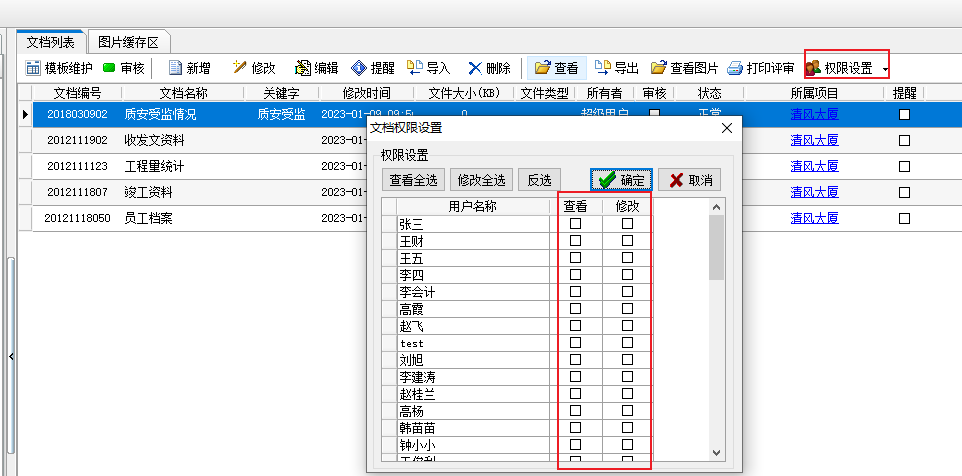This screenshot has height=476, width=962.
Task: Click the 新增 add document icon
Action: coord(176,68)
